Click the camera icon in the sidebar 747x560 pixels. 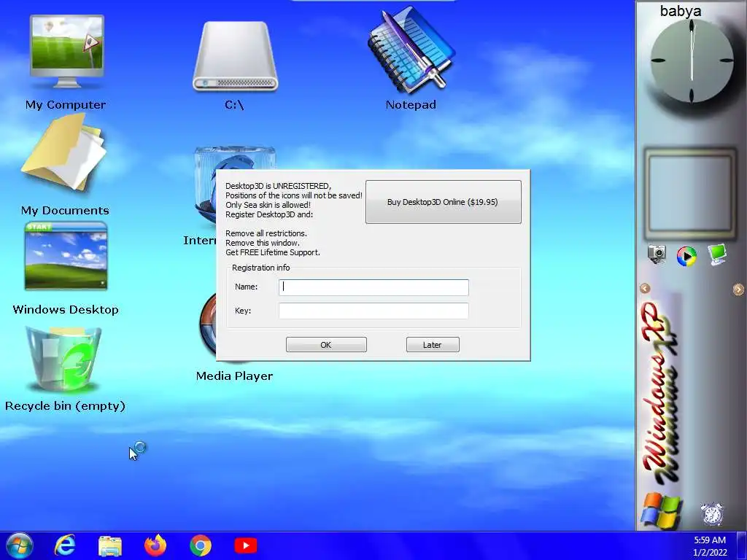(657, 253)
